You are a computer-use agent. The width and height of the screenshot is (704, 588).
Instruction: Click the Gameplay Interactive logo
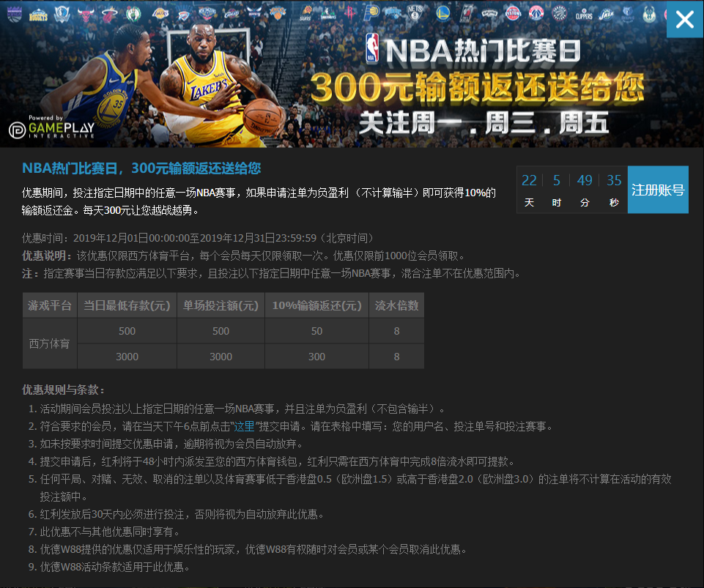[x=51, y=128]
